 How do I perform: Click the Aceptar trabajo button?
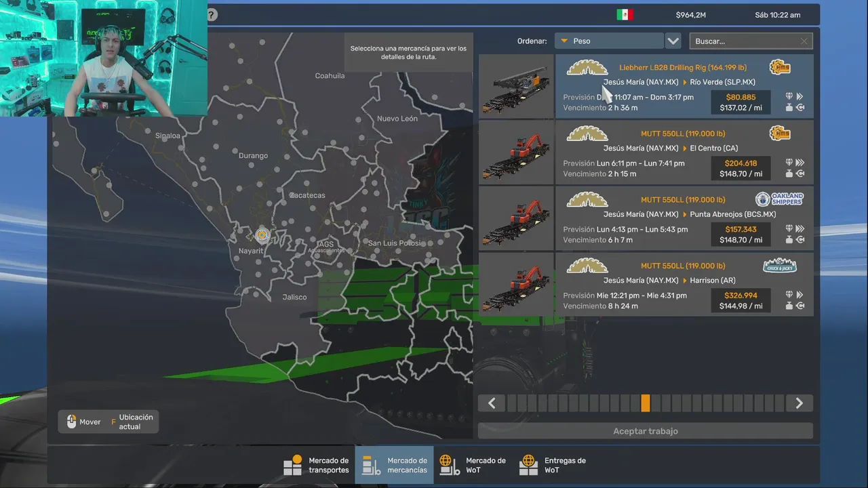tap(646, 431)
